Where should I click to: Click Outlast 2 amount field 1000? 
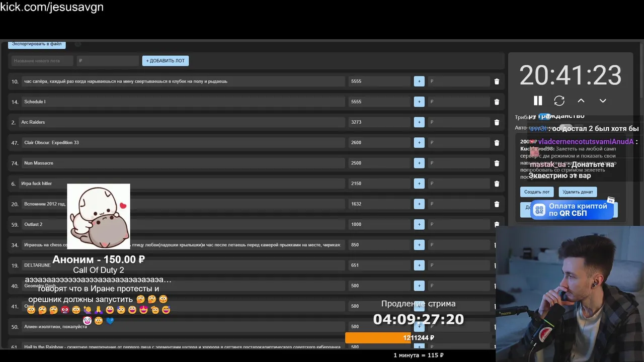pyautogui.click(x=379, y=224)
